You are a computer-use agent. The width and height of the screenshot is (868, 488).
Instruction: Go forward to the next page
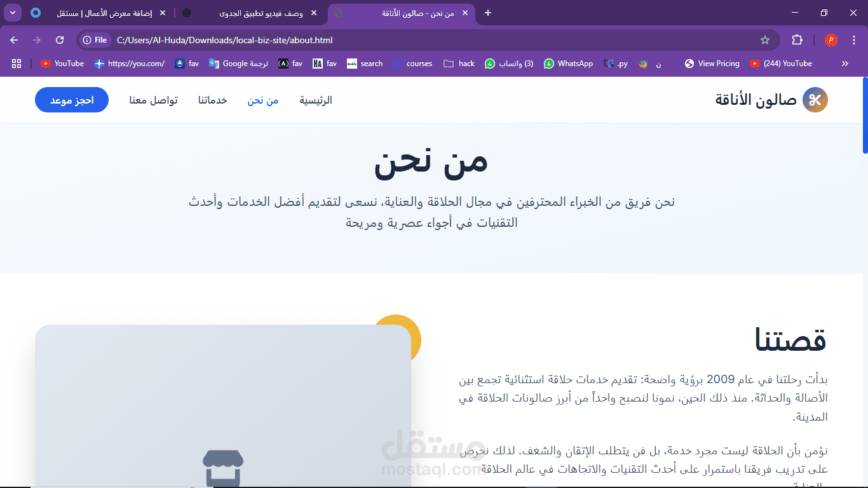click(x=37, y=40)
